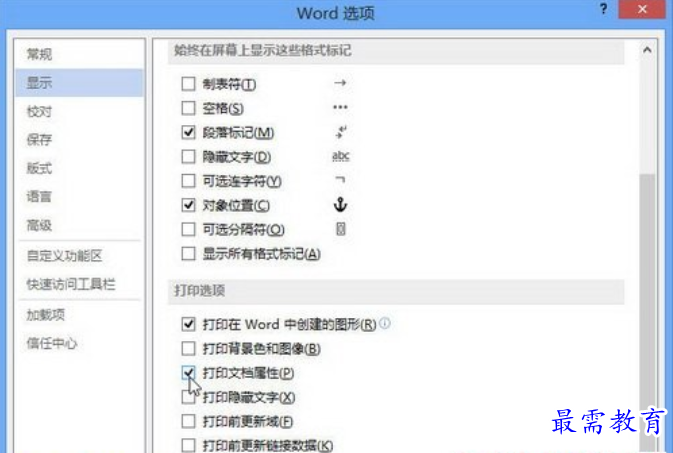The width and height of the screenshot is (673, 453).
Task: Select the 显示 category
Action: [79, 82]
